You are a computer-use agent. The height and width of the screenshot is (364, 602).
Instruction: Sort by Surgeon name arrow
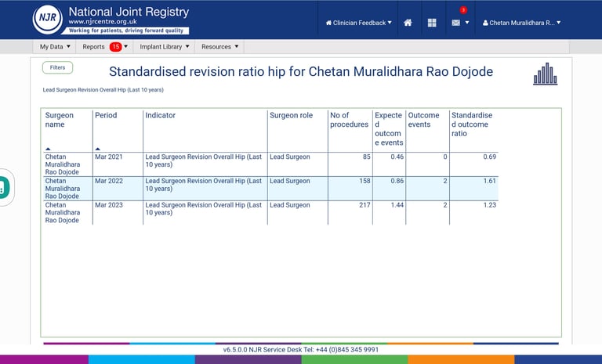point(48,149)
